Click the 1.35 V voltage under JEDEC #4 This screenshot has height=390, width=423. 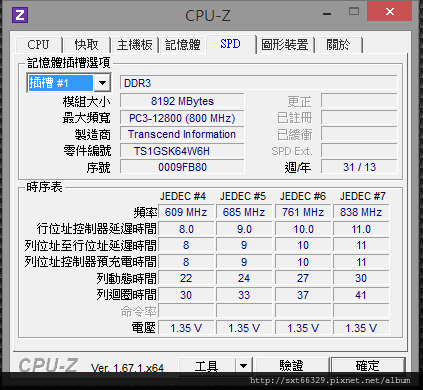coord(186,328)
